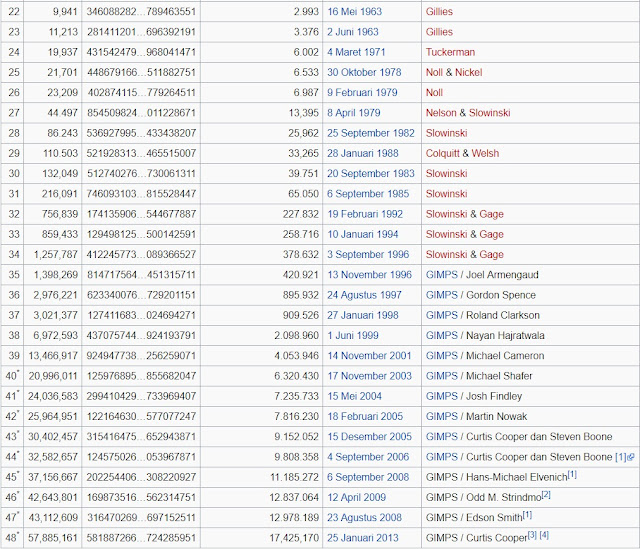Viewport: 640px width, 549px height.
Task: Select exponent cell 110.503
Action: pos(53,153)
